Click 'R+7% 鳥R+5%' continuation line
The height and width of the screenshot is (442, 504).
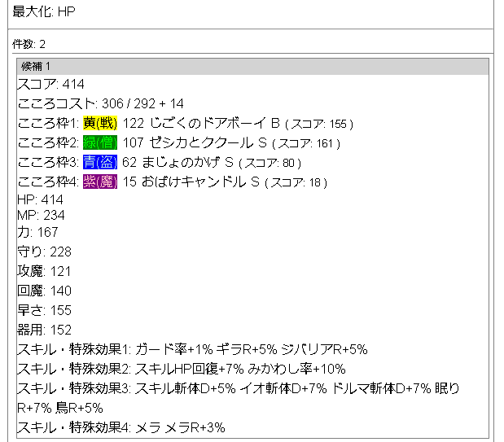click(x=60, y=409)
